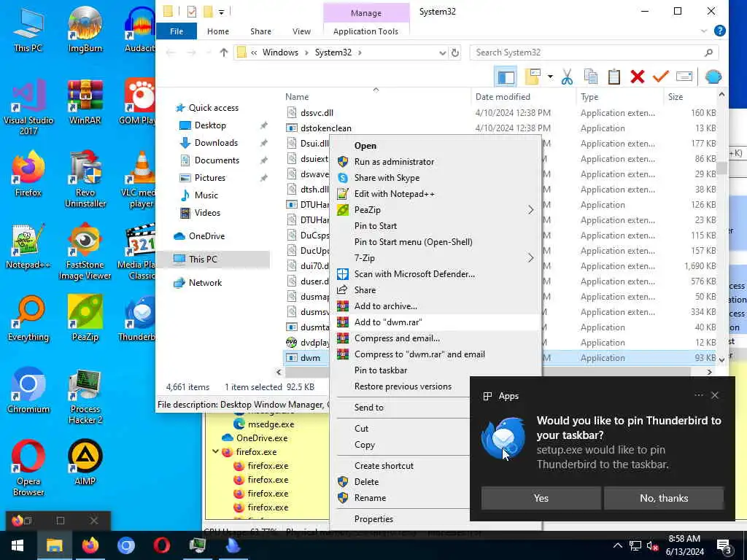This screenshot has width=747, height=560.
Task: Switch to the Home ribbon tab
Action: click(217, 31)
